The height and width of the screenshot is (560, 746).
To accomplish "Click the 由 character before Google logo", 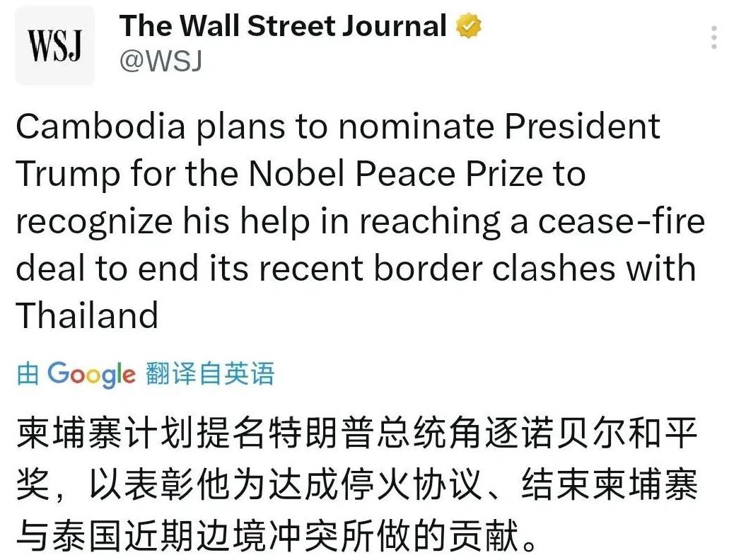I will (28, 374).
